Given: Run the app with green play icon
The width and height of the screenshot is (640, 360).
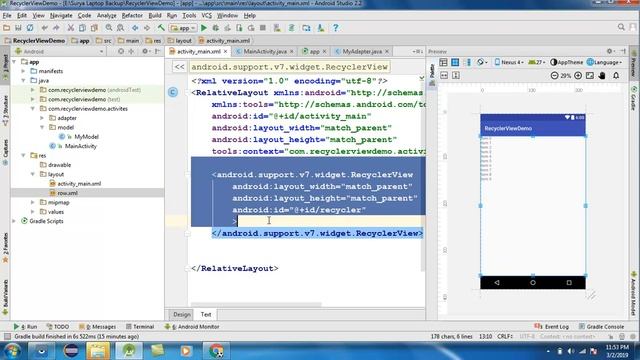Looking at the screenshot, I should pyautogui.click(x=204, y=28).
